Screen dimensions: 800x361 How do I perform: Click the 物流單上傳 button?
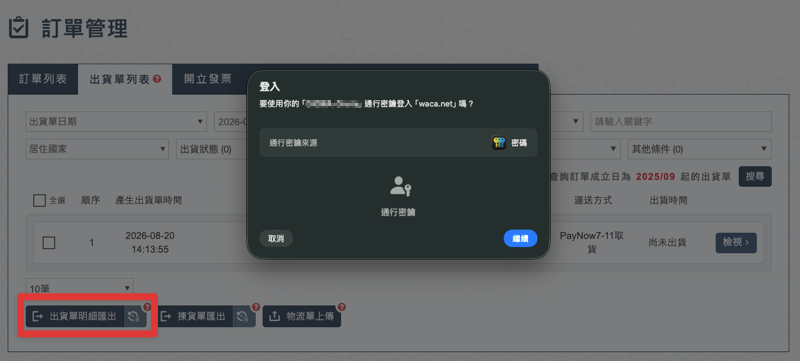[x=302, y=317]
